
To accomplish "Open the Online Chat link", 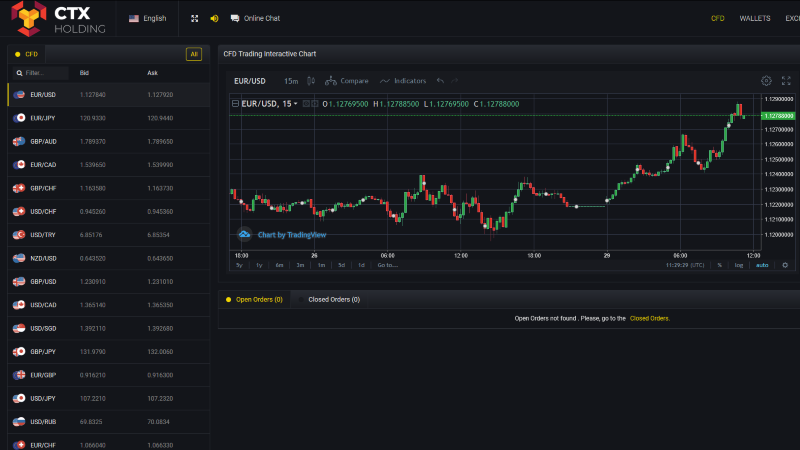I will 255,18.
